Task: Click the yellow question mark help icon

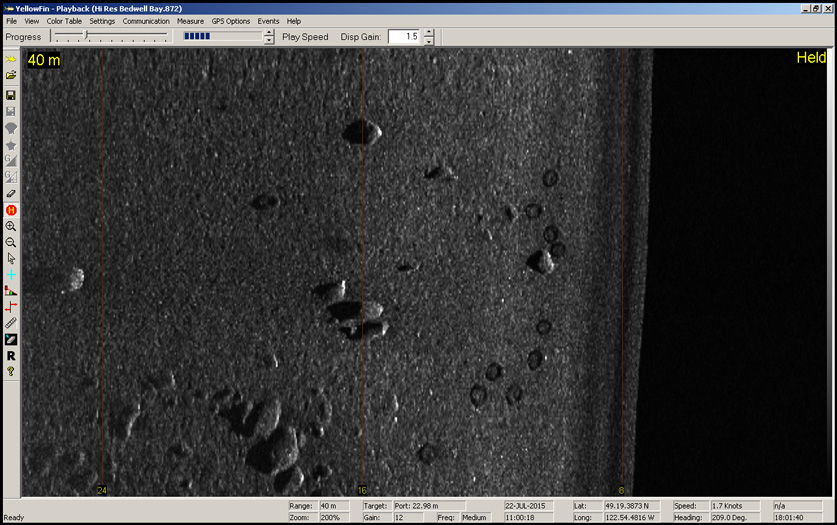Action: point(11,371)
